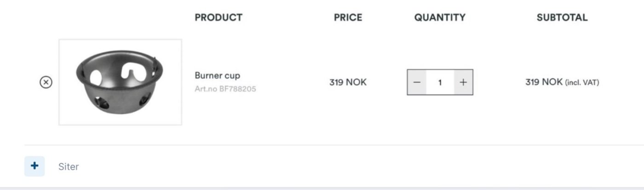Image resolution: width=644 pixels, height=190 pixels.
Task: Expand the Siter section plus icon
Action: (34, 166)
